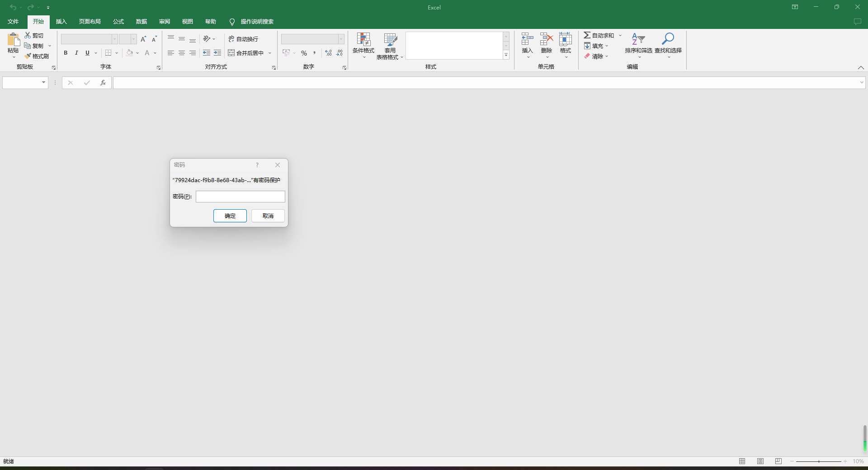
Task: Expand the formula bar chevron
Action: [x=861, y=83]
